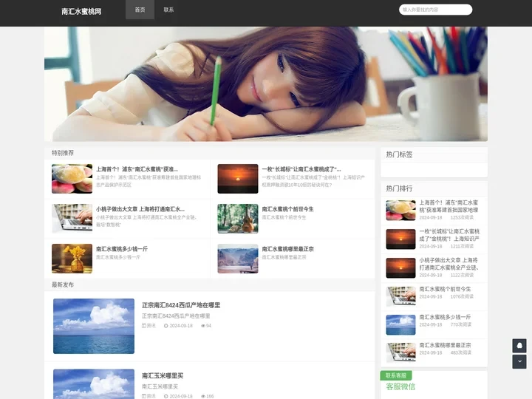
Task: Click peach thumbnail in 热门排行 list
Action: pyautogui.click(x=400, y=211)
